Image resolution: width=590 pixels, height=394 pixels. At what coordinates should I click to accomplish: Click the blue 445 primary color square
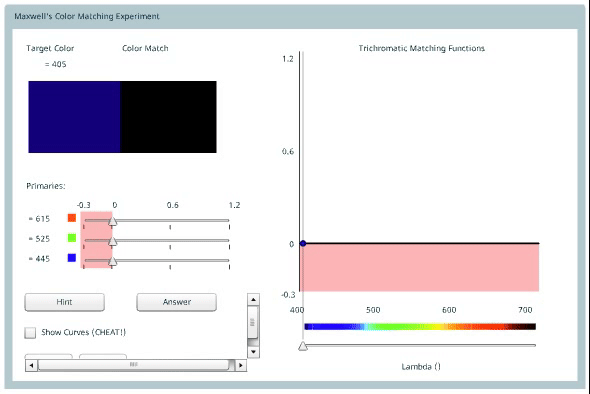pos(72,258)
